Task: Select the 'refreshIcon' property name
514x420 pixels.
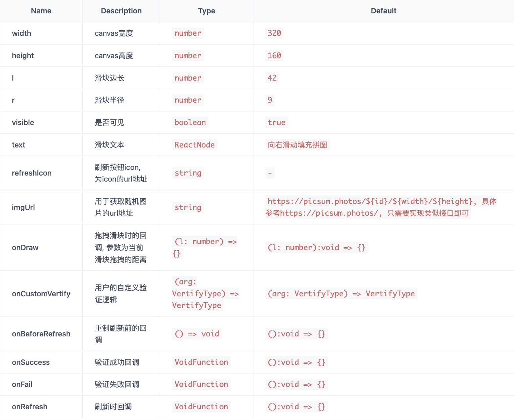Action: click(x=31, y=173)
